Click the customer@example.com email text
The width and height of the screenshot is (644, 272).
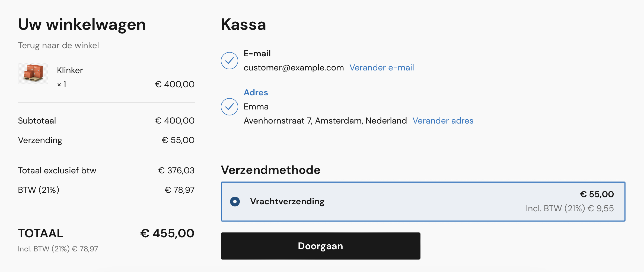pos(294,68)
